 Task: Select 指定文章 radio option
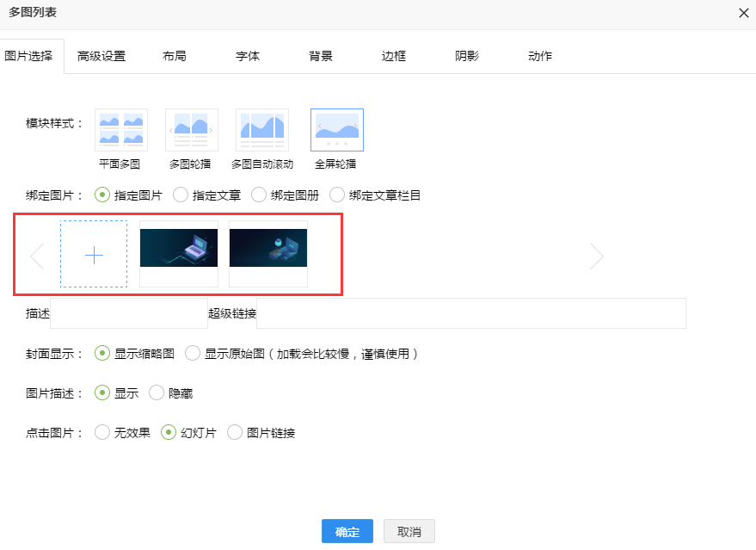[181, 195]
